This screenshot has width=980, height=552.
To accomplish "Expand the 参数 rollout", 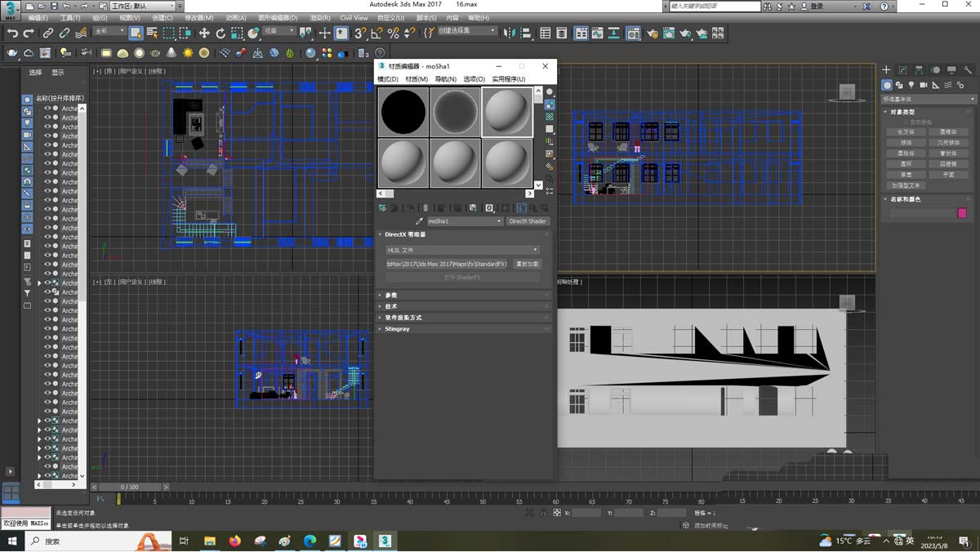I will coord(391,296).
